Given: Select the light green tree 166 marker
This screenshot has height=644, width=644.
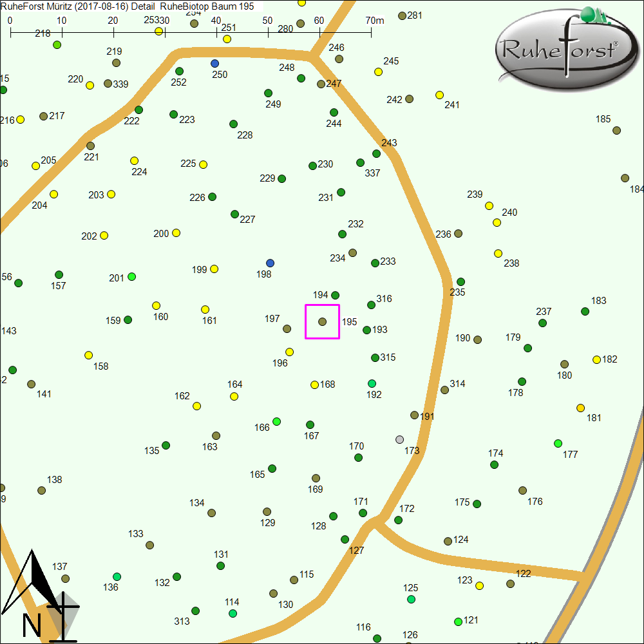Looking at the screenshot, I should (x=277, y=422).
